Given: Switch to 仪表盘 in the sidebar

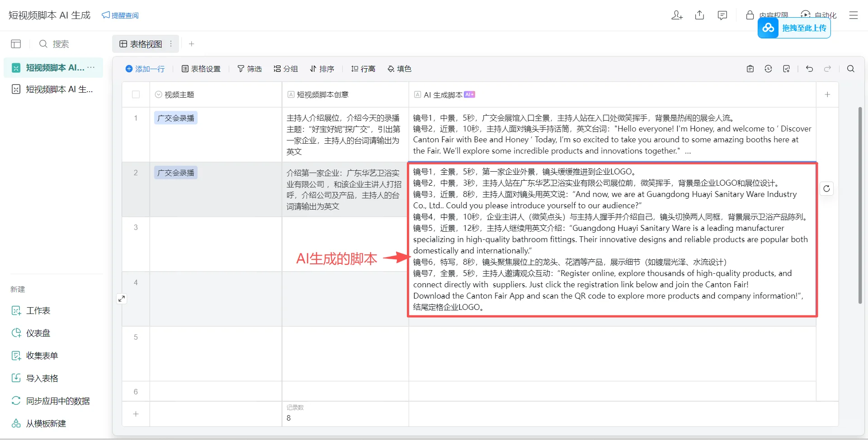Looking at the screenshot, I should tap(39, 333).
